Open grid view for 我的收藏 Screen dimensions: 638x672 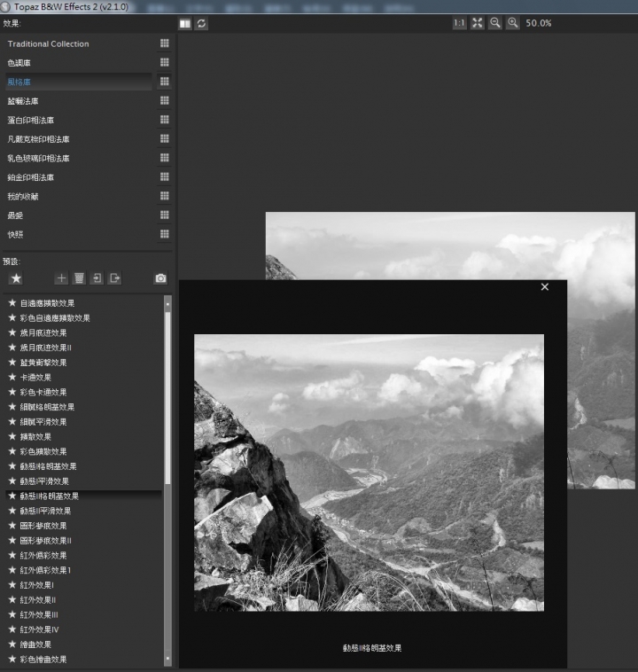coord(165,196)
